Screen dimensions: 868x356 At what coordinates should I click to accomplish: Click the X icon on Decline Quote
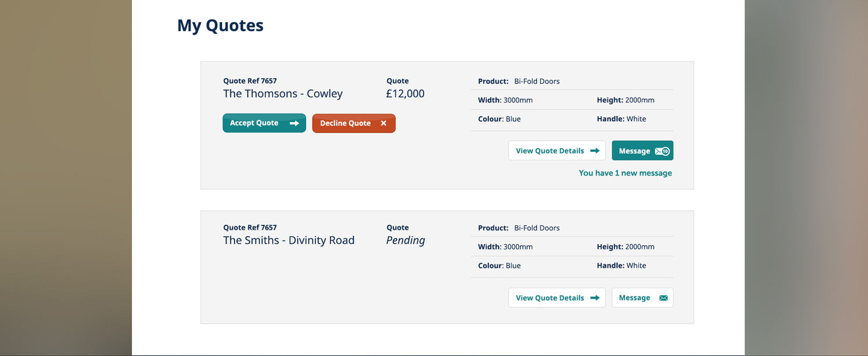(383, 123)
